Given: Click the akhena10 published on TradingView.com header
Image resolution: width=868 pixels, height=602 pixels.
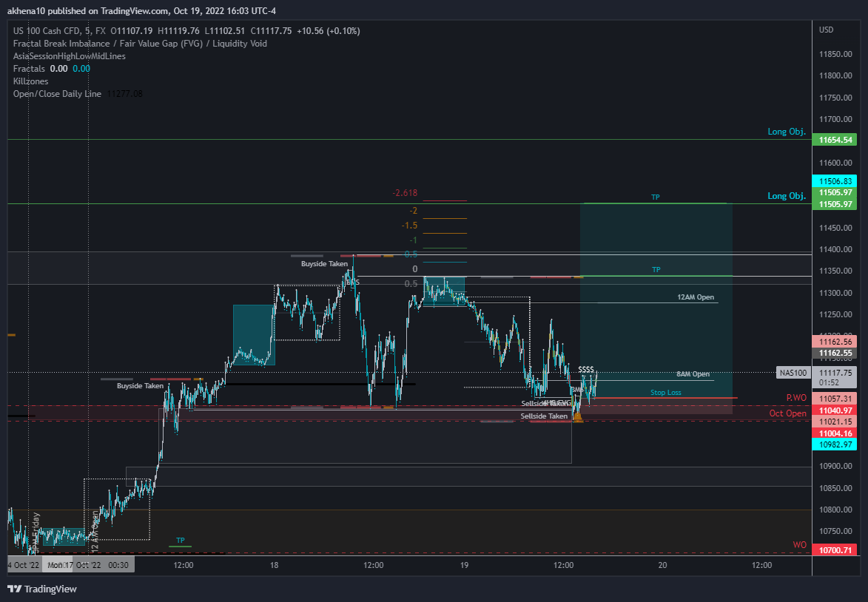Looking at the screenshot, I should pos(141,11).
